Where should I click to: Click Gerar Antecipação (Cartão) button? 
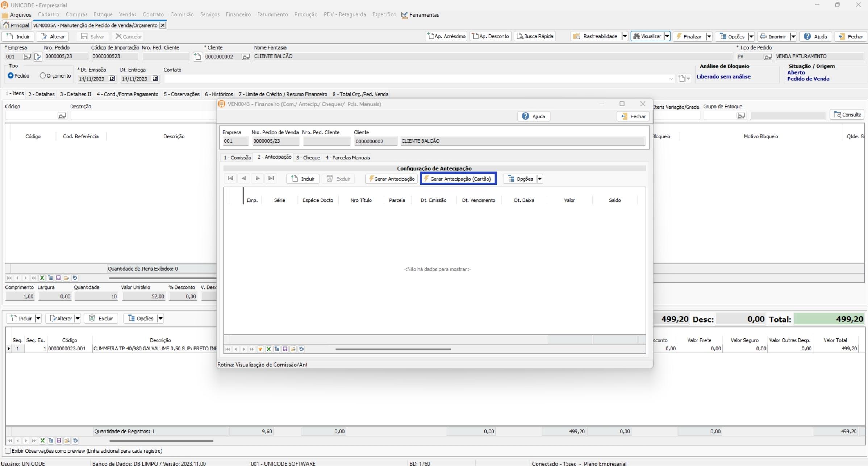tap(458, 179)
